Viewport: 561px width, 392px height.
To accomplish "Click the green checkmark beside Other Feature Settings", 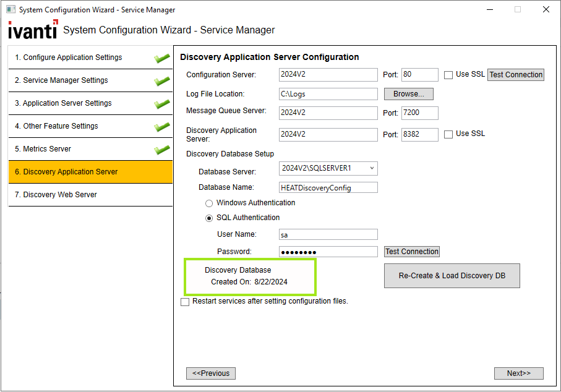I will [162, 127].
